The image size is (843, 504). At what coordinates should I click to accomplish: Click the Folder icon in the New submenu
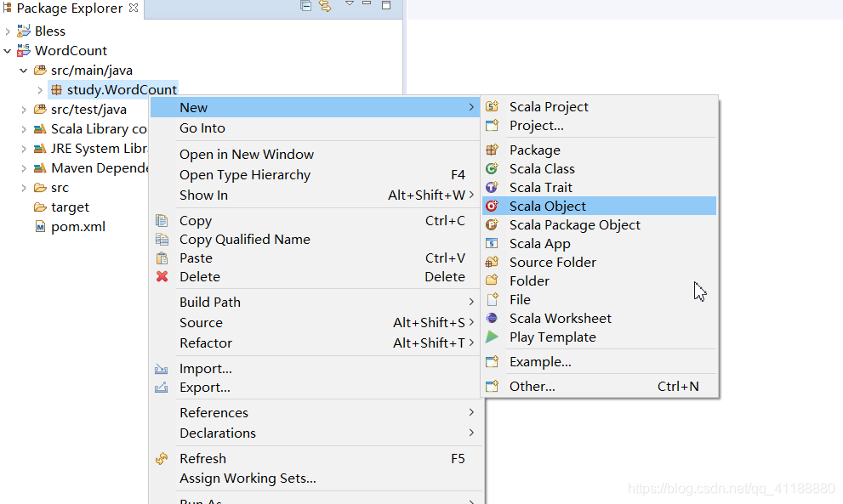tap(492, 280)
